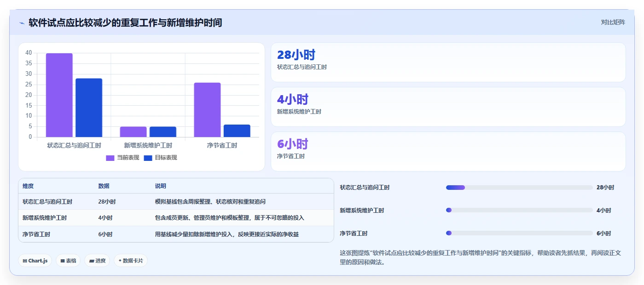Click the 净节省工时 progress bar

pyautogui.click(x=519, y=234)
